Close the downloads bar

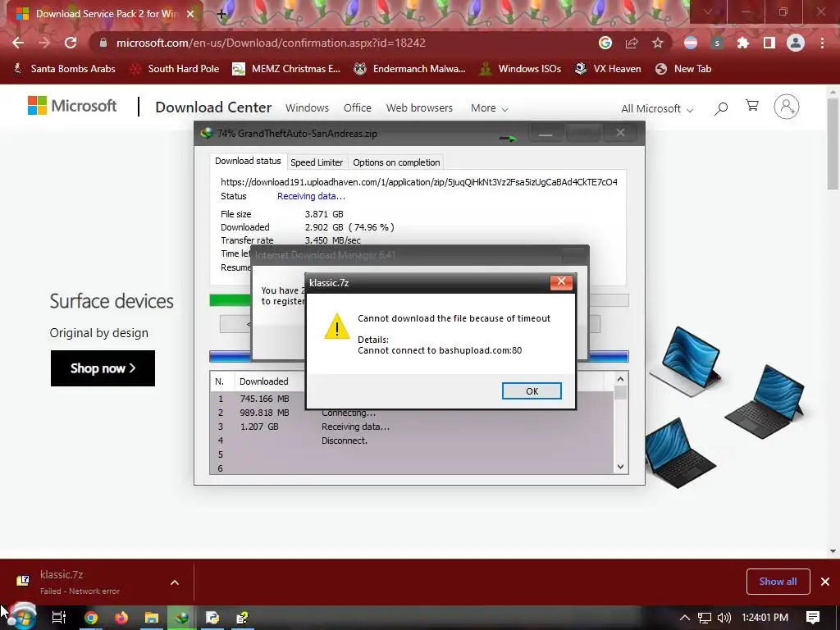(x=825, y=582)
